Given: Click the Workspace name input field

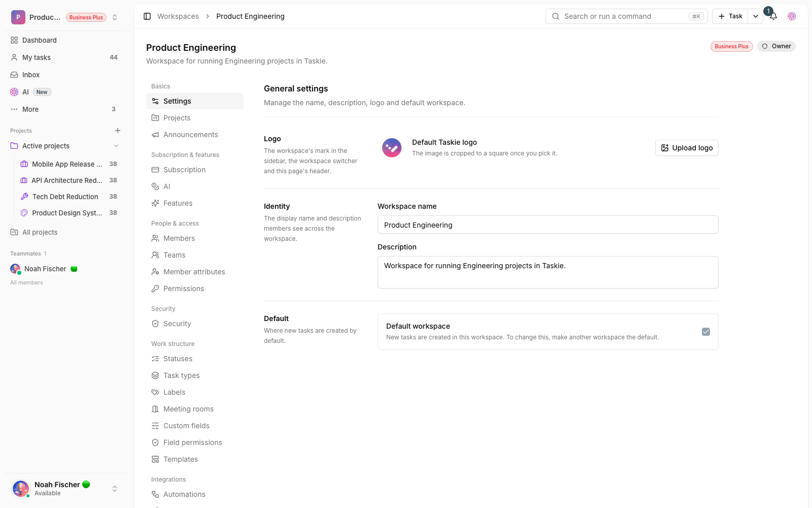Looking at the screenshot, I should coord(548,225).
